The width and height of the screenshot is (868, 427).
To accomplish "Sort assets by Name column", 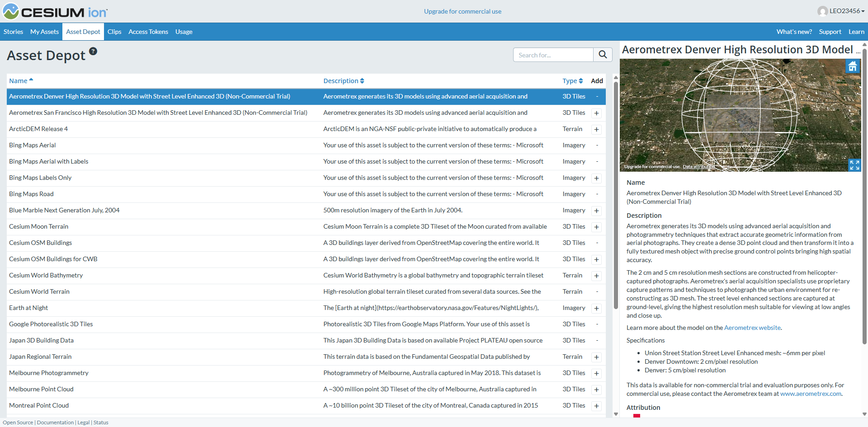I will coord(21,81).
